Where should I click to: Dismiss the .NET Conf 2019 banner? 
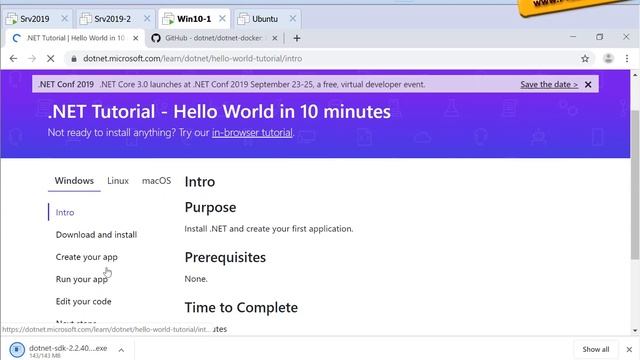point(588,84)
